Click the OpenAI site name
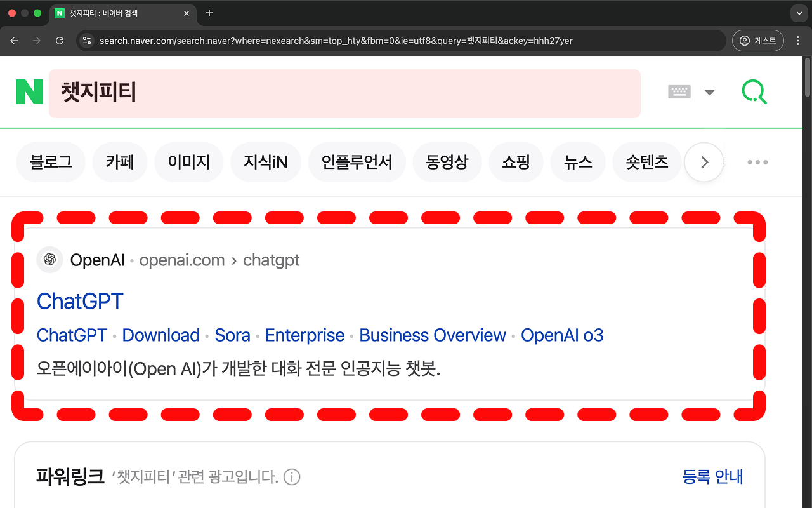This screenshot has height=508, width=812. point(98,260)
